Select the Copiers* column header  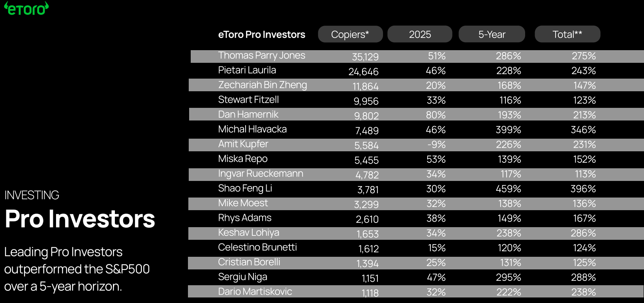(350, 34)
